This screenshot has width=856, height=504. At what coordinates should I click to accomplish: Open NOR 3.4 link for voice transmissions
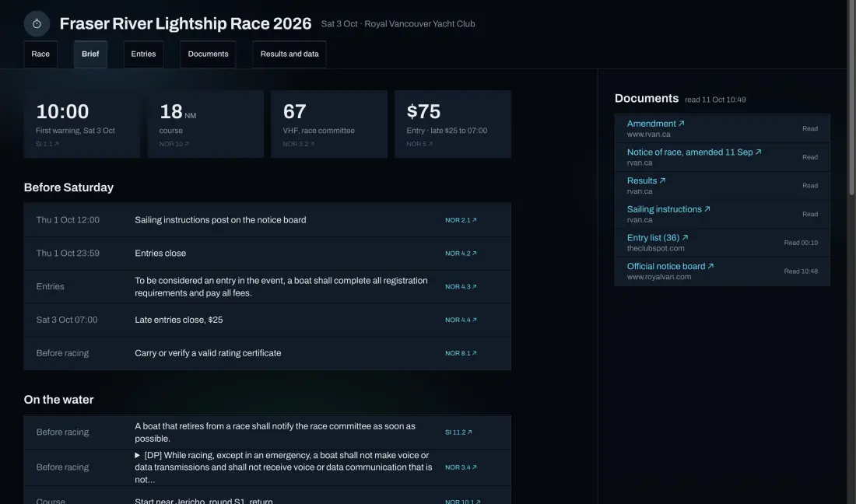pos(461,467)
